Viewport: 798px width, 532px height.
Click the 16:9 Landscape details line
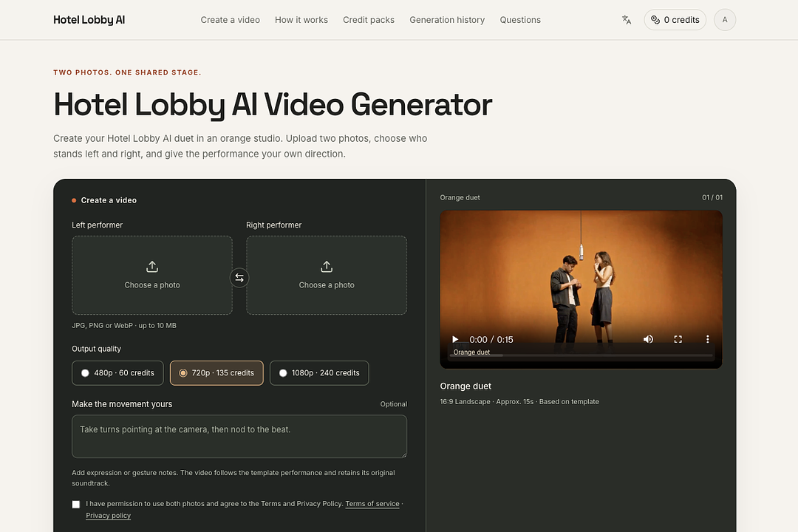tap(519, 402)
